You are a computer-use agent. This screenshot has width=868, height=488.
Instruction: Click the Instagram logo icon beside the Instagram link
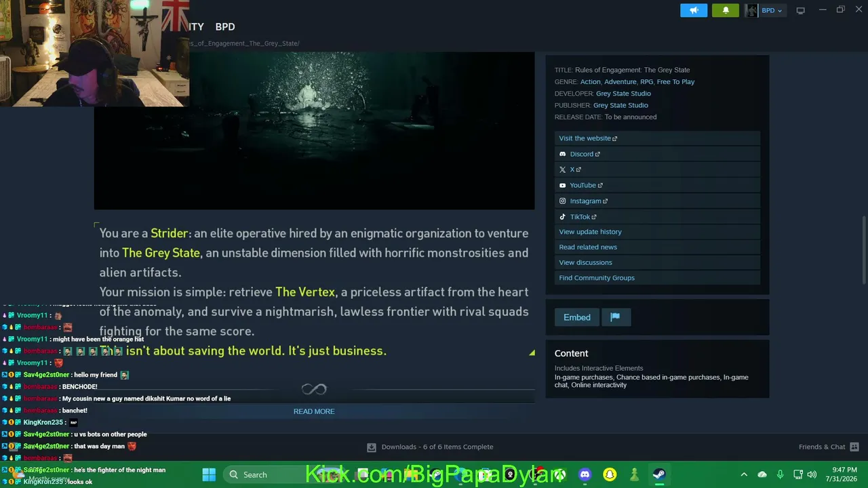(562, 201)
